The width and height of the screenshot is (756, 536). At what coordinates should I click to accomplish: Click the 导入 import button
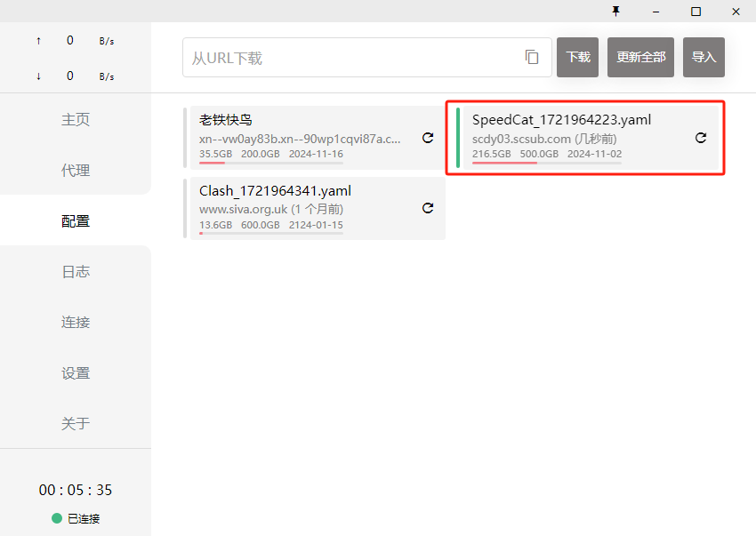704,57
